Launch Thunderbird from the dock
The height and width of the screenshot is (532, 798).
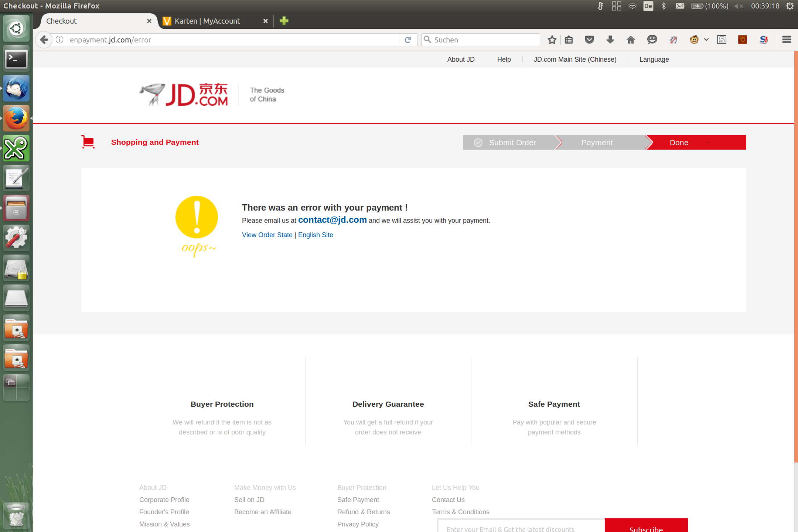(x=16, y=89)
